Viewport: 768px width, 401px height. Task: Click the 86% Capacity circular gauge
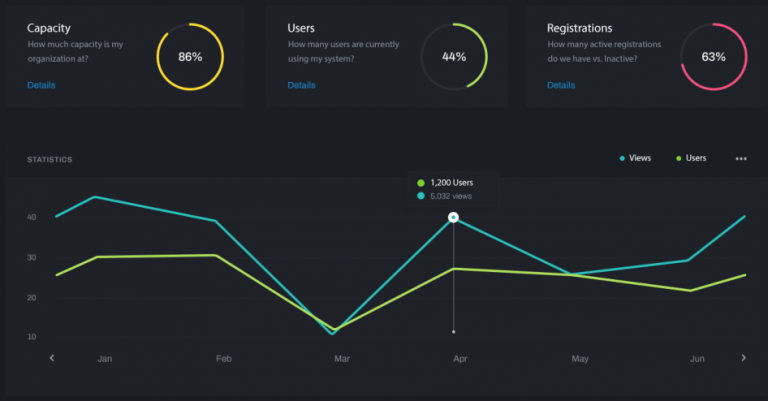click(190, 57)
